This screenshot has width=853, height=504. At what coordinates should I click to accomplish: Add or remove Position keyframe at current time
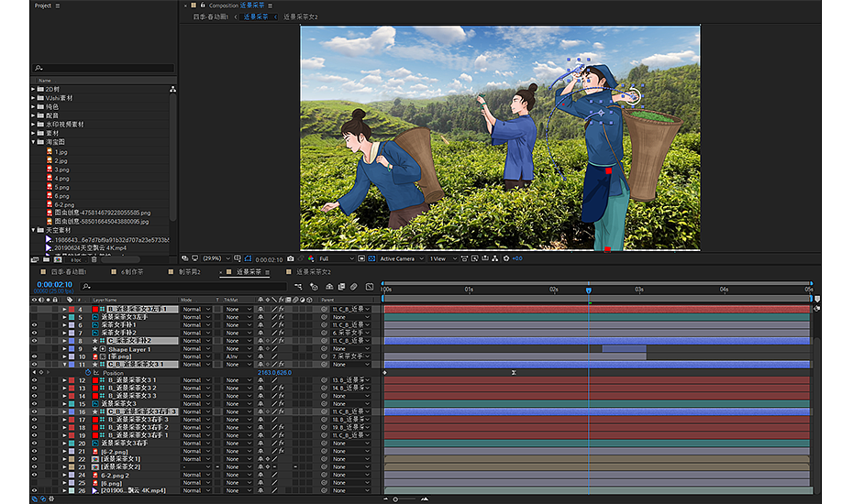(40, 372)
